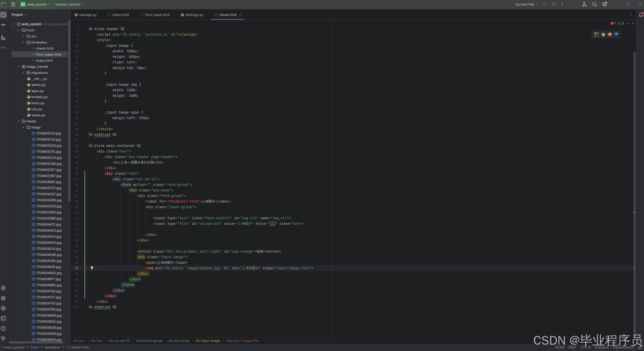Expand the folded style attribute ellipsis

click(x=272, y=224)
